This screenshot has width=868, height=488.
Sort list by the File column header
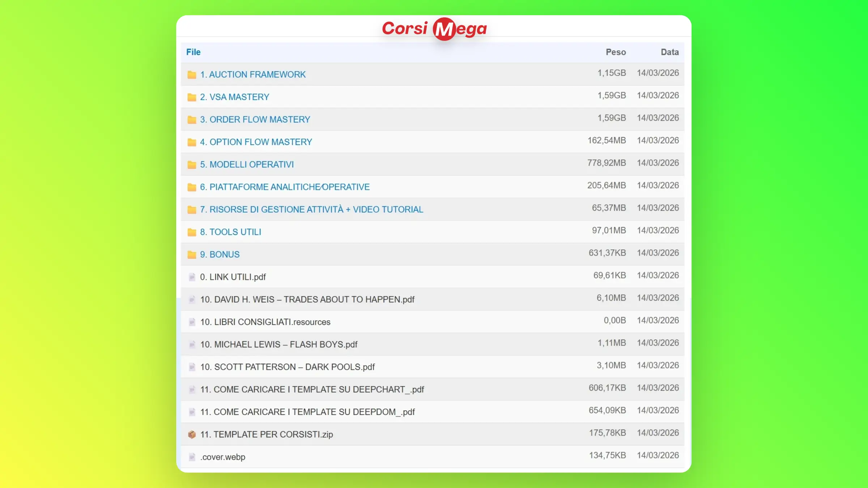(x=193, y=52)
